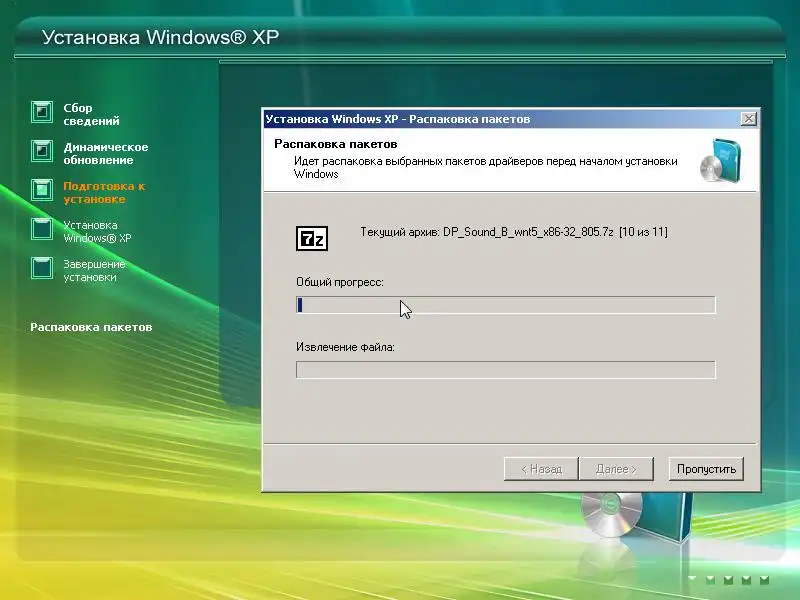Select the Подготовка к установке step icon
The image size is (800, 600).
click(42, 190)
